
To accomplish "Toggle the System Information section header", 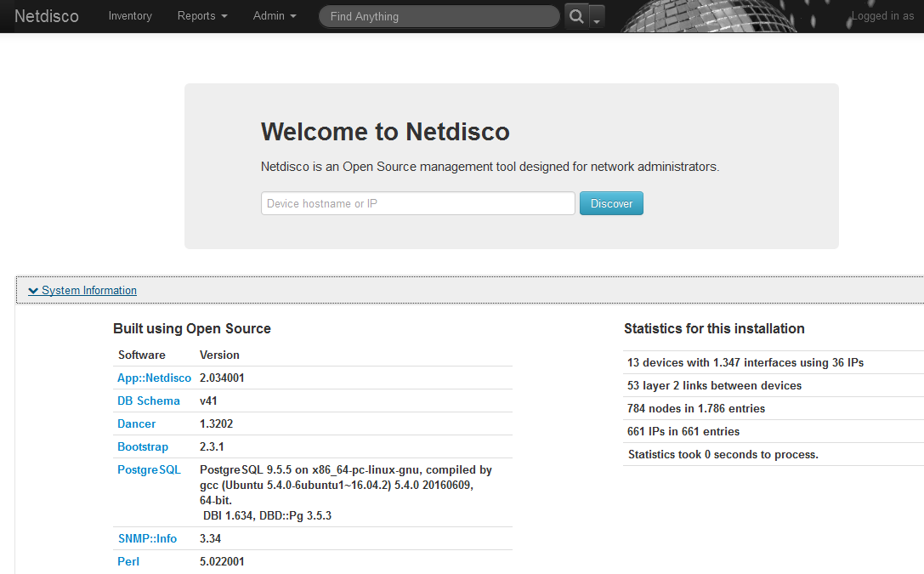I will coord(89,291).
